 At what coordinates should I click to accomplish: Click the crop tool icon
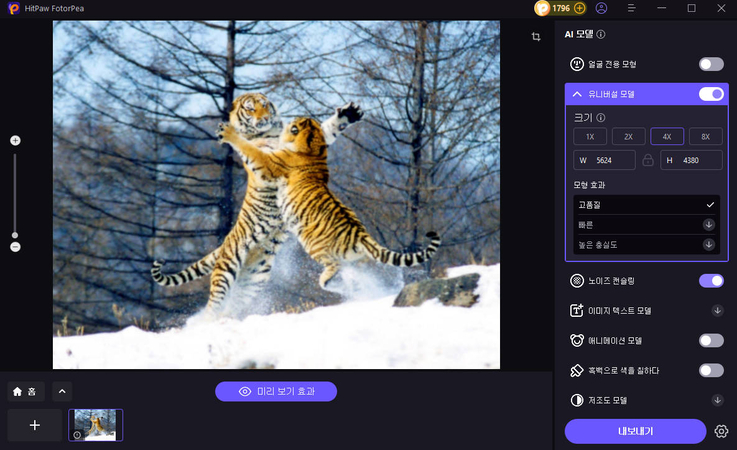[x=536, y=36]
